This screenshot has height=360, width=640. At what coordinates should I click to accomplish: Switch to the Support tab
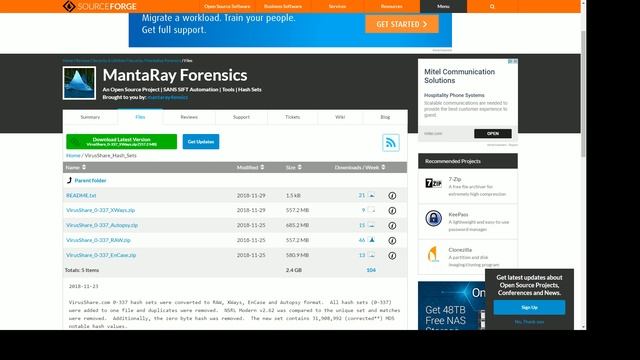[x=241, y=117]
